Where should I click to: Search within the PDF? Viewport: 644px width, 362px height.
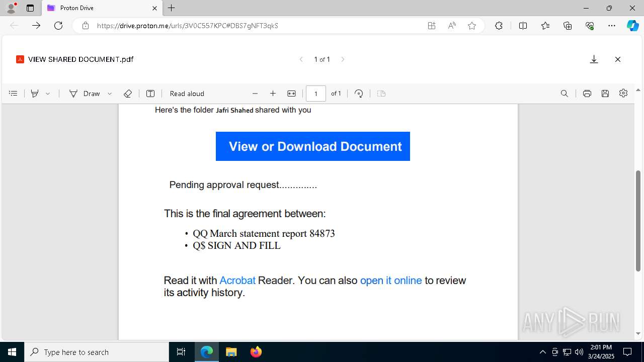click(565, 94)
